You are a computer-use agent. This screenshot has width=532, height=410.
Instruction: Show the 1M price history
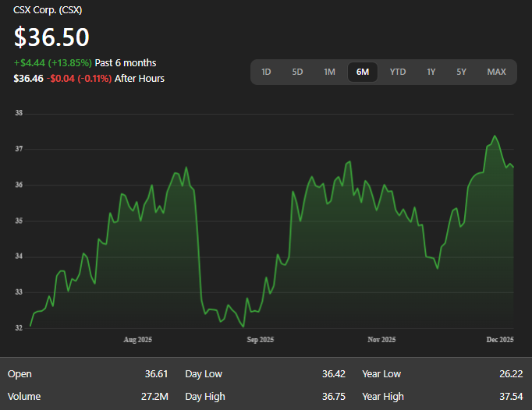tap(329, 72)
